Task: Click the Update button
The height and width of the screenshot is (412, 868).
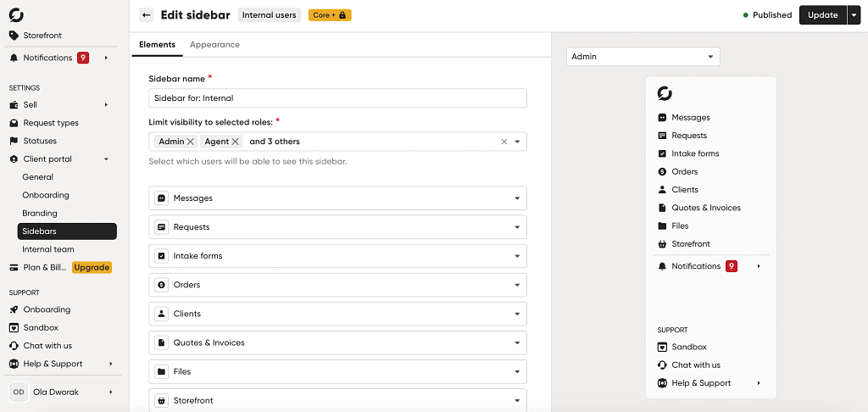Action: point(822,15)
